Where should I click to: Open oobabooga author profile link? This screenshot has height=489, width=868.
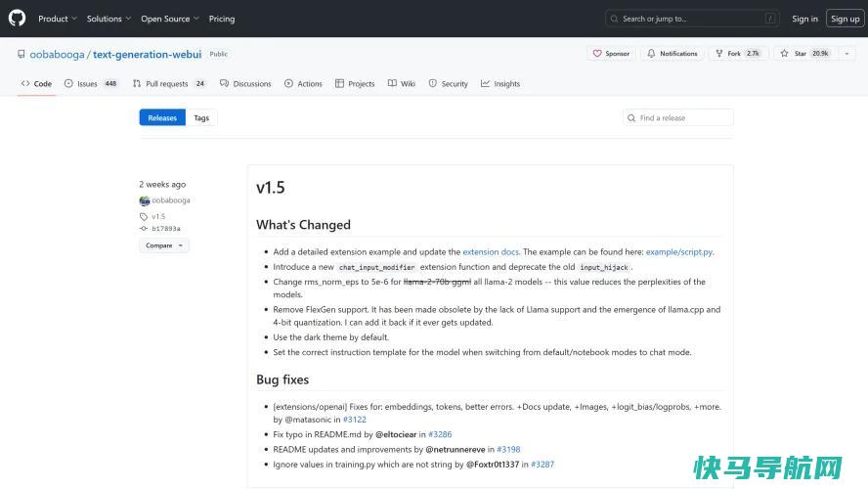coord(170,200)
